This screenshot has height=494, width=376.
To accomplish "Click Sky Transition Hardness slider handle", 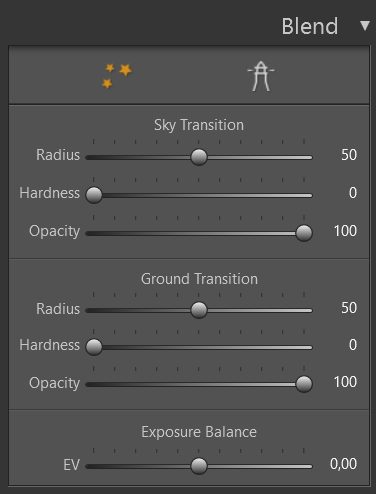I will [94, 195].
